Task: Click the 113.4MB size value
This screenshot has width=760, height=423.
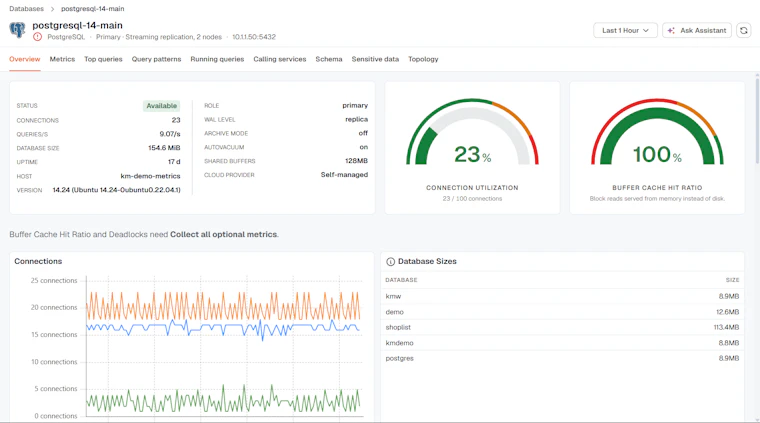Action: (x=726, y=327)
